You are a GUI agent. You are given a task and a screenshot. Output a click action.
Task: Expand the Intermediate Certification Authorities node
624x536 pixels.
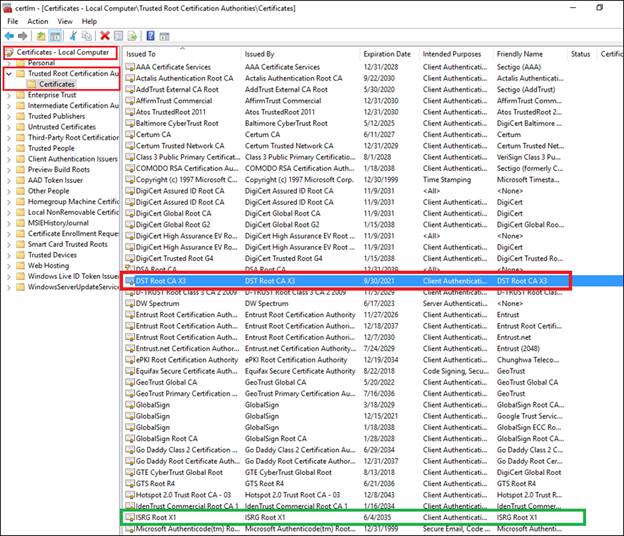[9, 106]
